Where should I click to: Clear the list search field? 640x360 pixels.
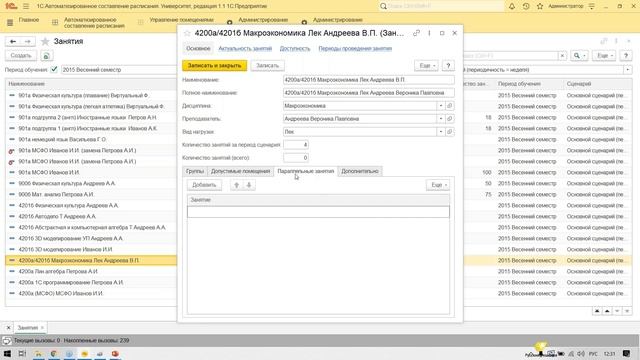tap(562, 56)
